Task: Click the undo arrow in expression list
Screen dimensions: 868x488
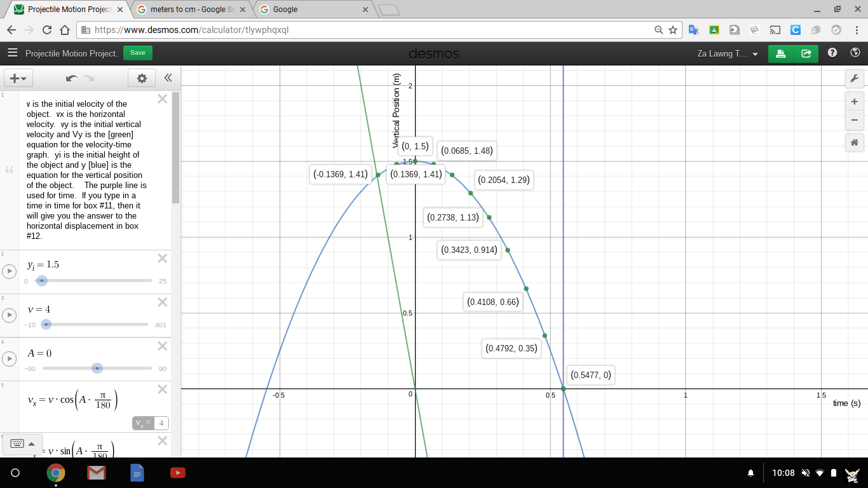Action: click(x=72, y=78)
